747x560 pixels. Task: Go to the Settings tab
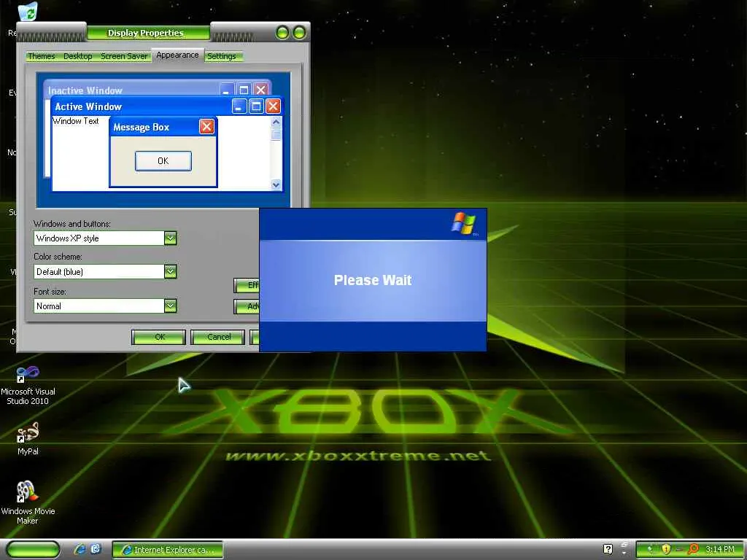pyautogui.click(x=222, y=56)
